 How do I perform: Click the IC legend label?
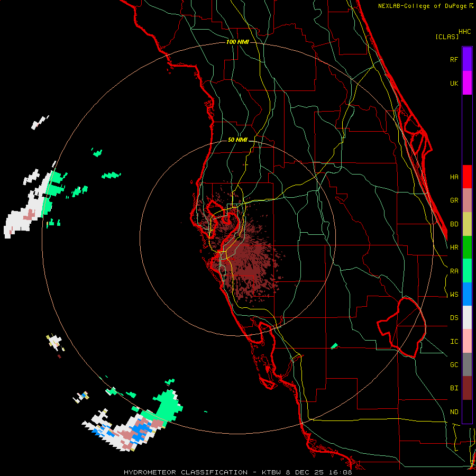pyautogui.click(x=454, y=342)
